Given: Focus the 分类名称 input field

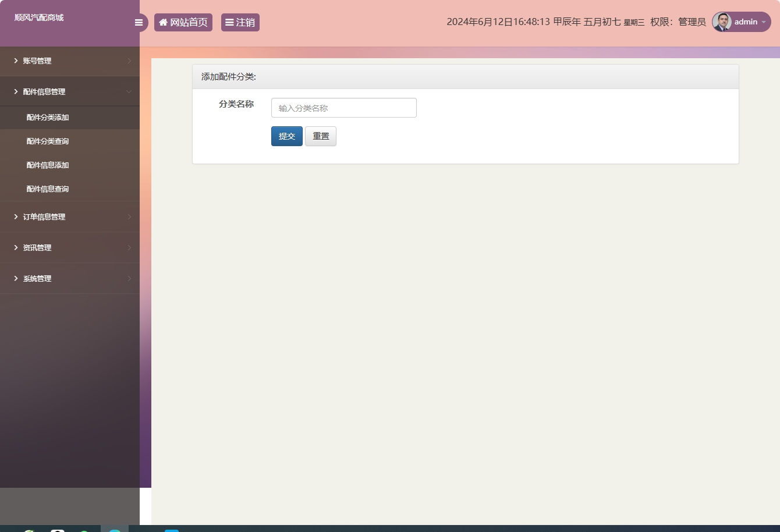Looking at the screenshot, I should pos(344,108).
